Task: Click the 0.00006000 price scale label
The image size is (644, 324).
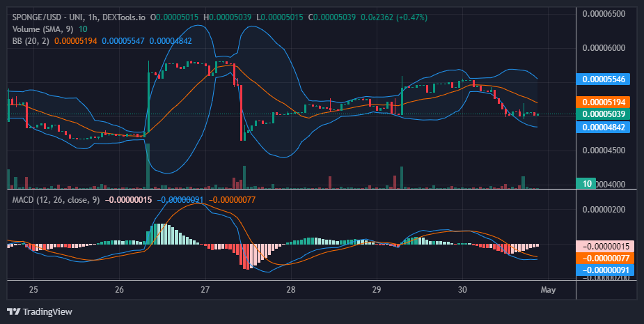Action: point(604,47)
